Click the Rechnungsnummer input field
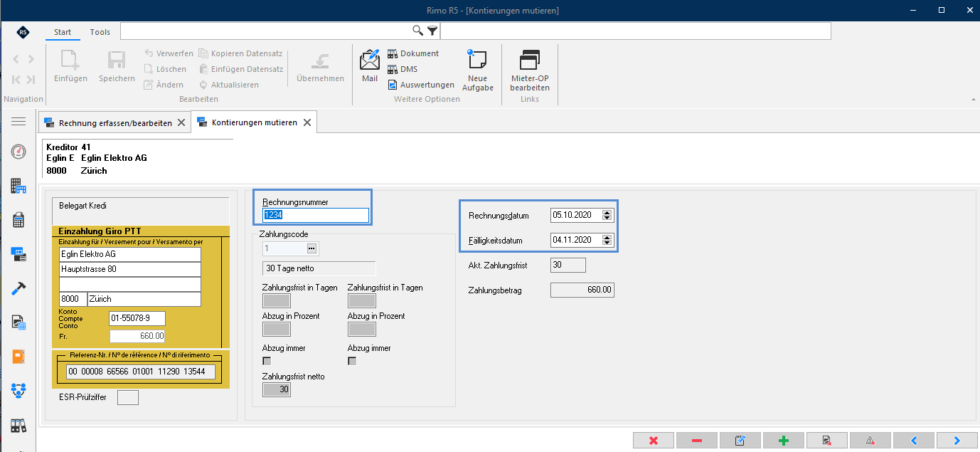This screenshot has height=452, width=980. 316,216
